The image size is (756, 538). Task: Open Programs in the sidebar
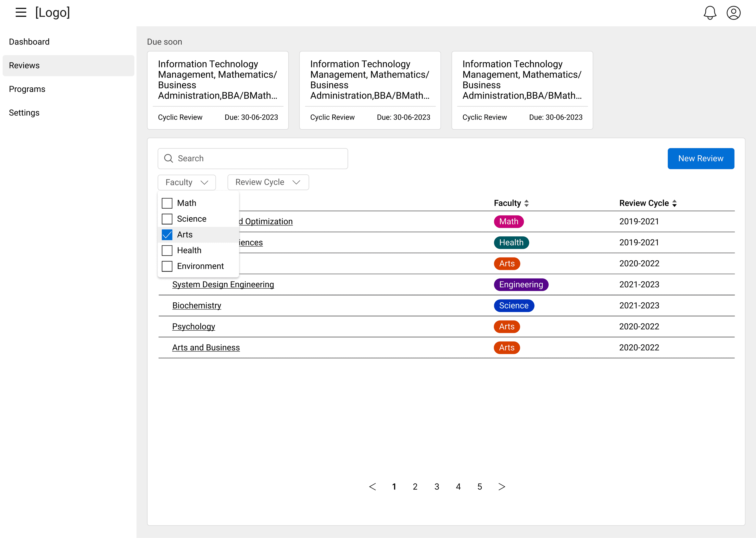coord(27,89)
